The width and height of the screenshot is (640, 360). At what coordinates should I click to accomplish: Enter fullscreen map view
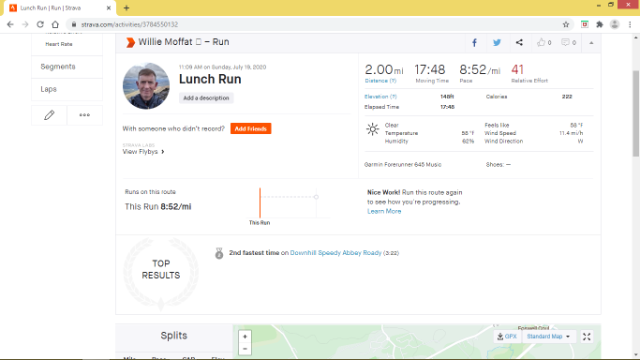point(587,337)
